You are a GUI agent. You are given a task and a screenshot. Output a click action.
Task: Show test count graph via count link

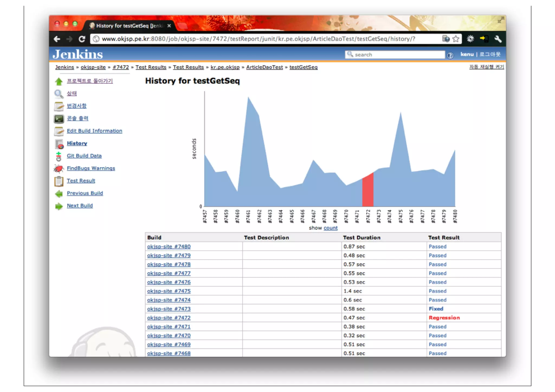coord(330,228)
